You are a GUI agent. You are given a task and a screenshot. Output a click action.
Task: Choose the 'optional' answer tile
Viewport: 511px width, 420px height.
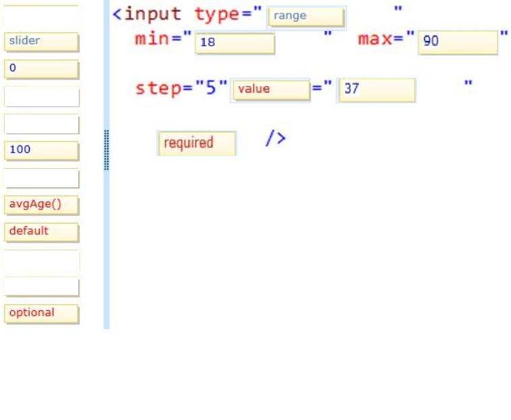click(41, 314)
